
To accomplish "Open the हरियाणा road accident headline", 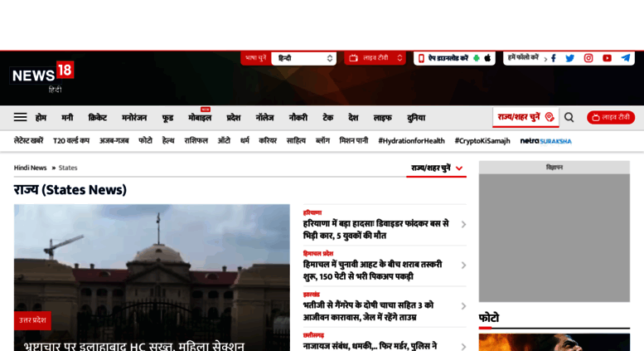I will (375, 229).
